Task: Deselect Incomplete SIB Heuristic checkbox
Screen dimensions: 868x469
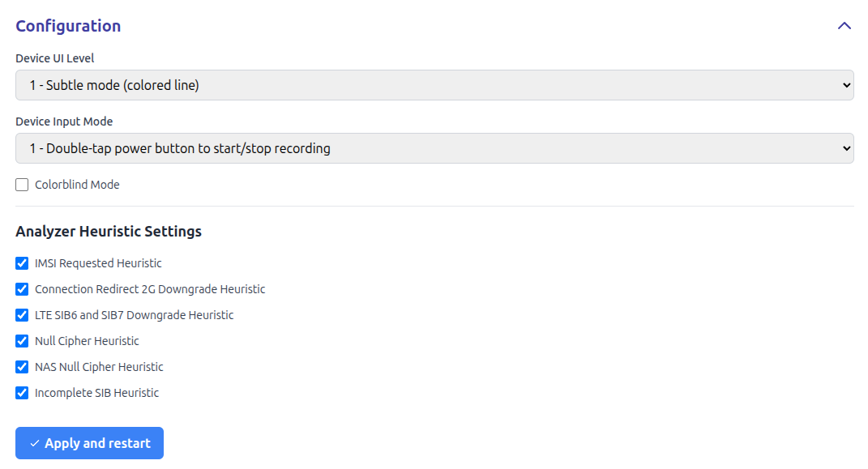Action: point(22,393)
